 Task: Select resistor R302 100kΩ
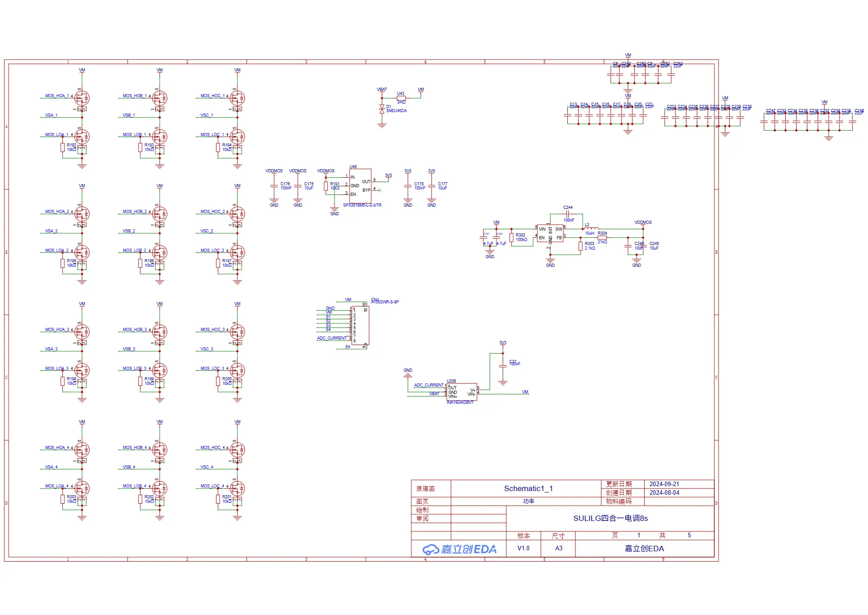pyautogui.click(x=511, y=237)
